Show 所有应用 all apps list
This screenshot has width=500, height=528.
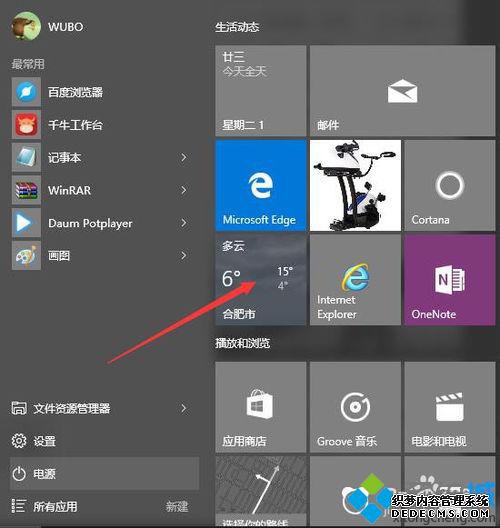44,506
